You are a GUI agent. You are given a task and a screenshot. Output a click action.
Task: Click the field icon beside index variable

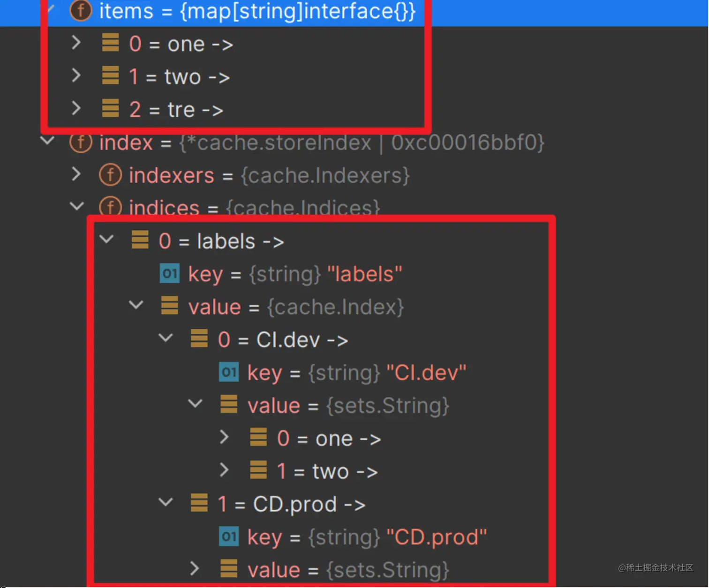[x=81, y=143]
